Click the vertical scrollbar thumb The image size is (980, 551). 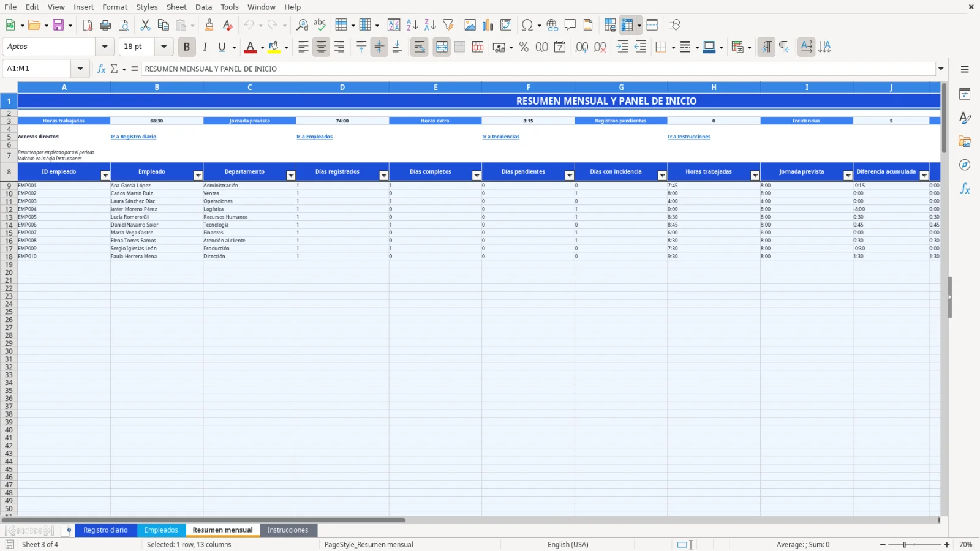[x=944, y=118]
